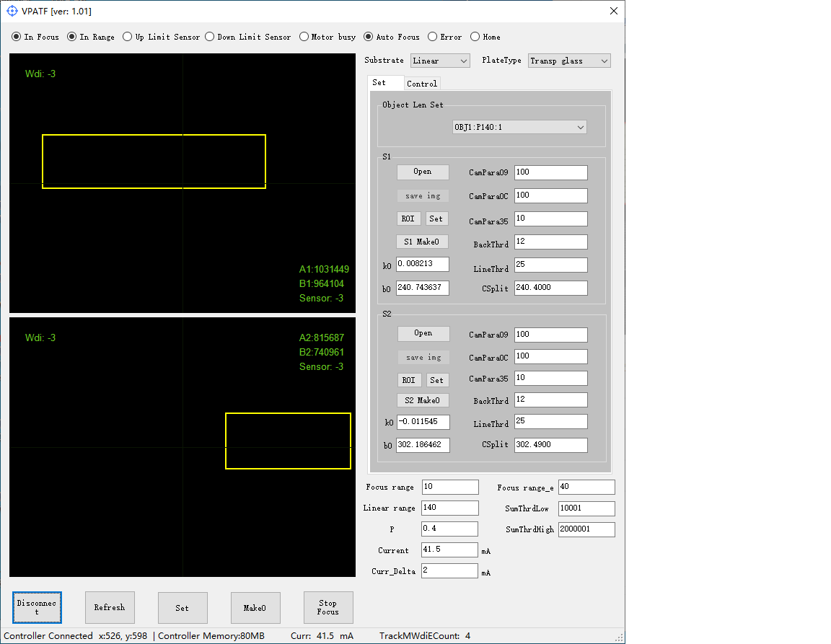This screenshot has width=831, height=644.
Task: Focus the S2 CSplit field 302.4900
Action: click(x=550, y=445)
